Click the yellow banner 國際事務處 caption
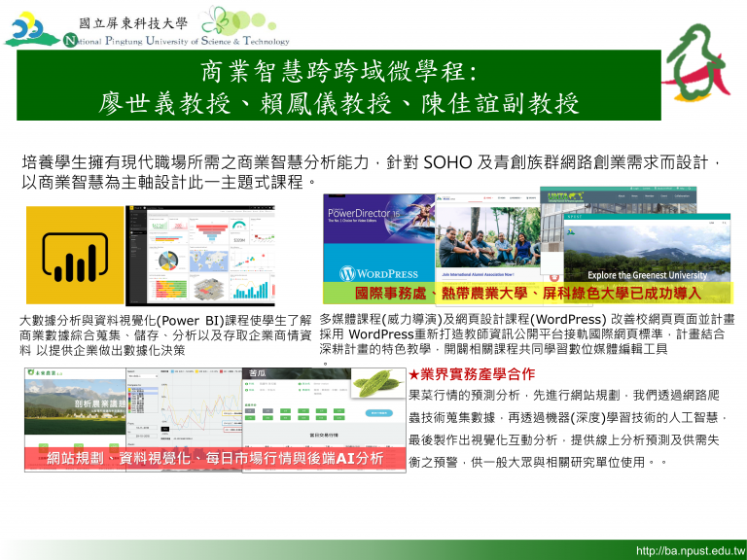 [528, 293]
